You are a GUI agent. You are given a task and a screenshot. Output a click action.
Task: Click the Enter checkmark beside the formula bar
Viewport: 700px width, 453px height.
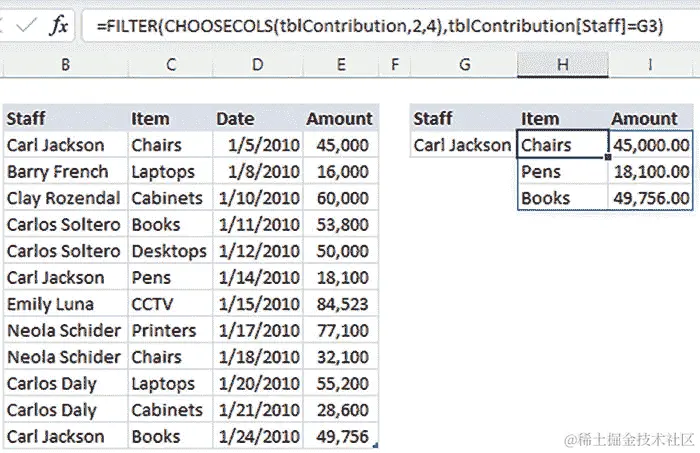point(25,25)
